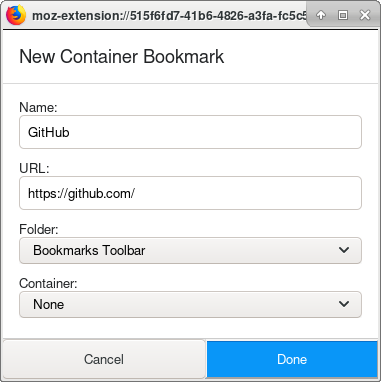Viewport: 381px width, 382px height.
Task: Click the Container dropdown chevron arrow
Action: [x=344, y=304]
